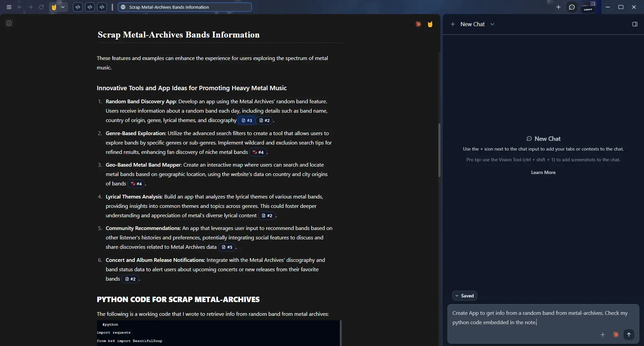Click the globe icon in address bar
Screen dimensions: 644x346
pos(123,7)
